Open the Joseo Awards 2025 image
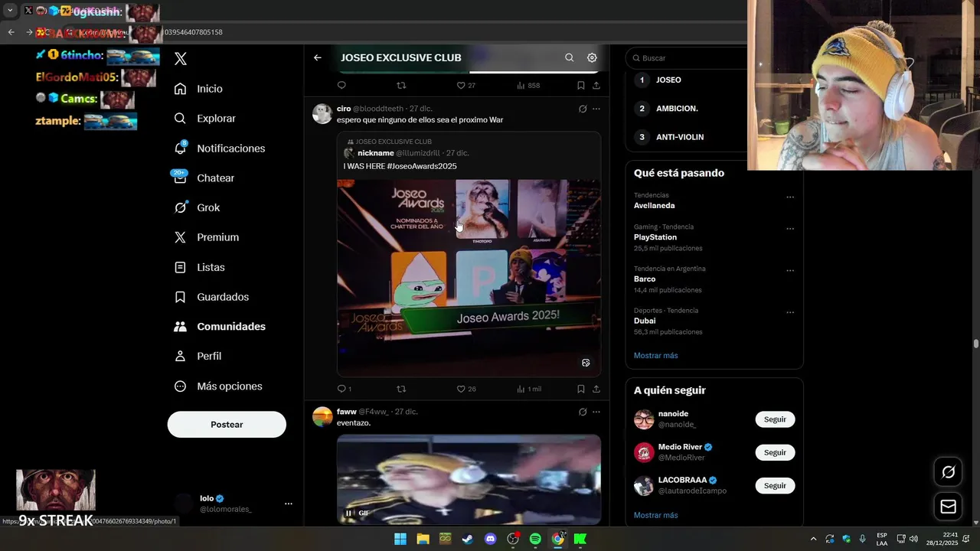 [x=469, y=278]
